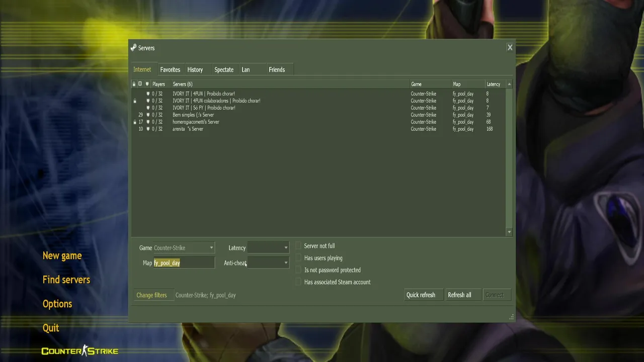Screen dimensions: 644x362
Task: Select 'homerogiacometti's Server' row
Action: [319, 122]
